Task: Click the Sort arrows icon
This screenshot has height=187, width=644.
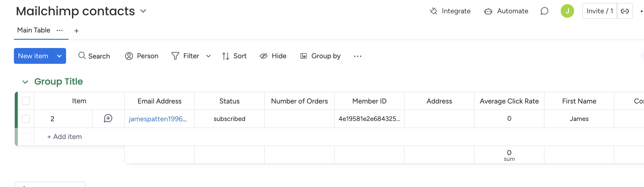Action: (x=226, y=56)
